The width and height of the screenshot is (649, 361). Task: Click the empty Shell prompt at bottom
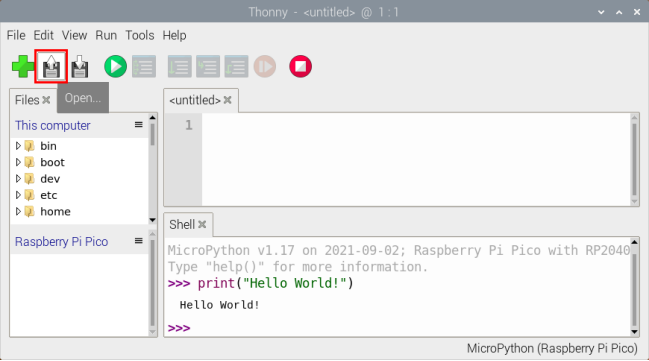[x=179, y=328]
